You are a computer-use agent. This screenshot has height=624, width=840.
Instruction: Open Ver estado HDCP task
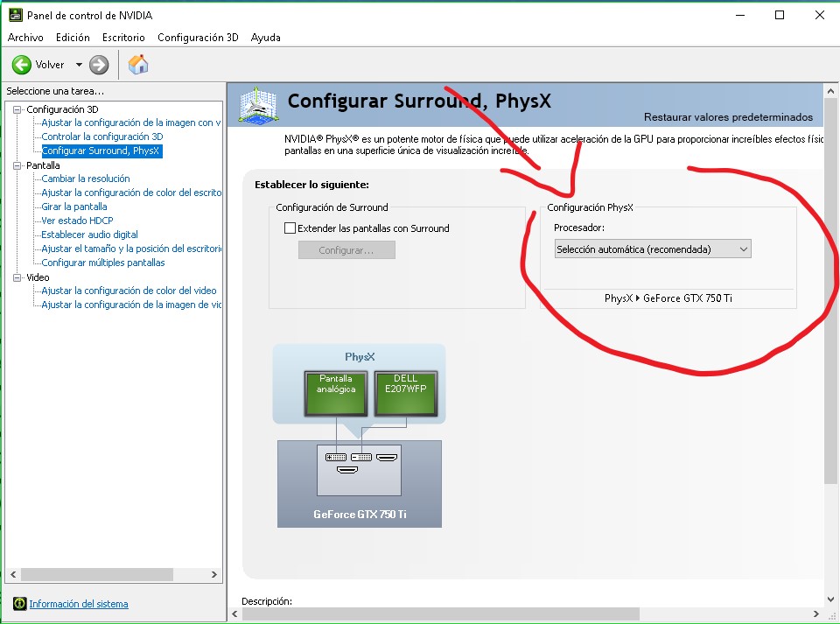77,221
